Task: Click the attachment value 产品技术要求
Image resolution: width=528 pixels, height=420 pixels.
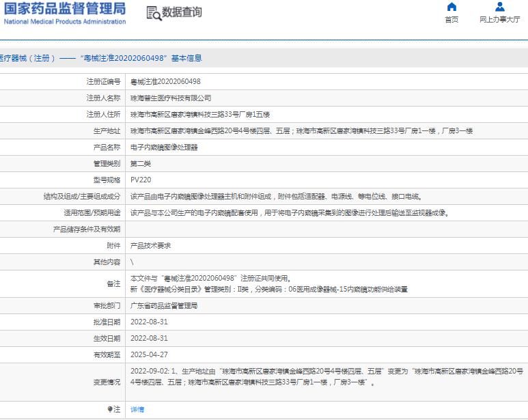Action: (150, 245)
